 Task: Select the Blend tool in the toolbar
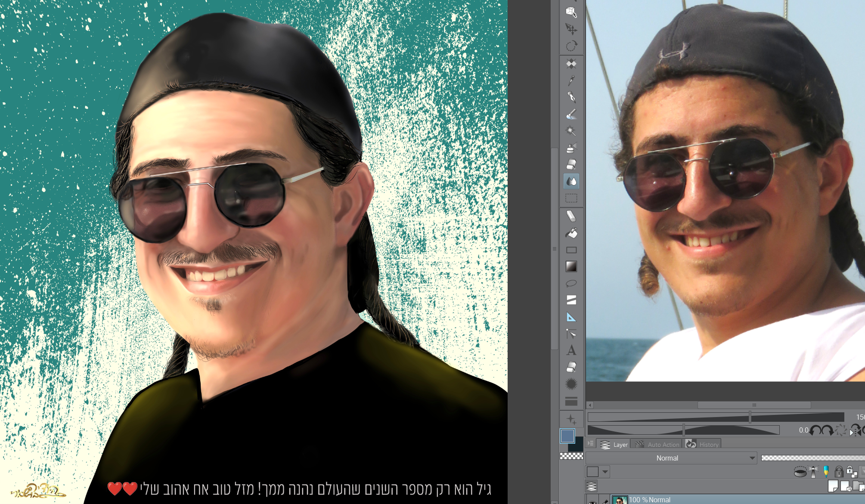point(571,182)
